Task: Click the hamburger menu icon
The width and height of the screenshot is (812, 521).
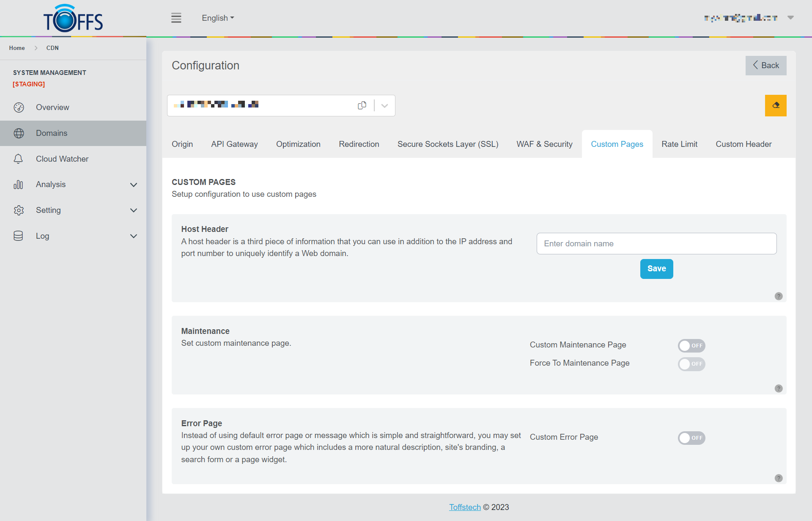Action: (176, 18)
